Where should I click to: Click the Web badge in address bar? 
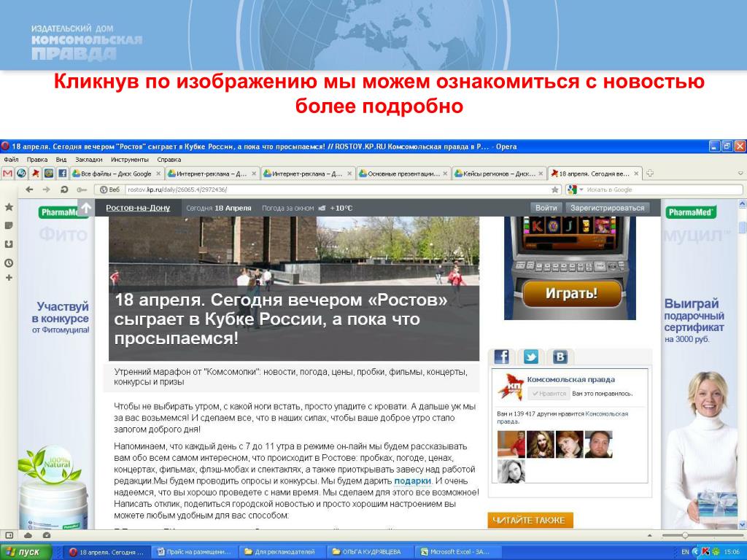(110, 190)
